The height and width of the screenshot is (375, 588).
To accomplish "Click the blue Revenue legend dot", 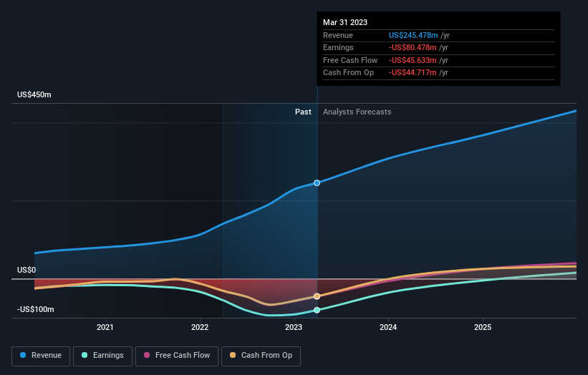I will click(23, 355).
